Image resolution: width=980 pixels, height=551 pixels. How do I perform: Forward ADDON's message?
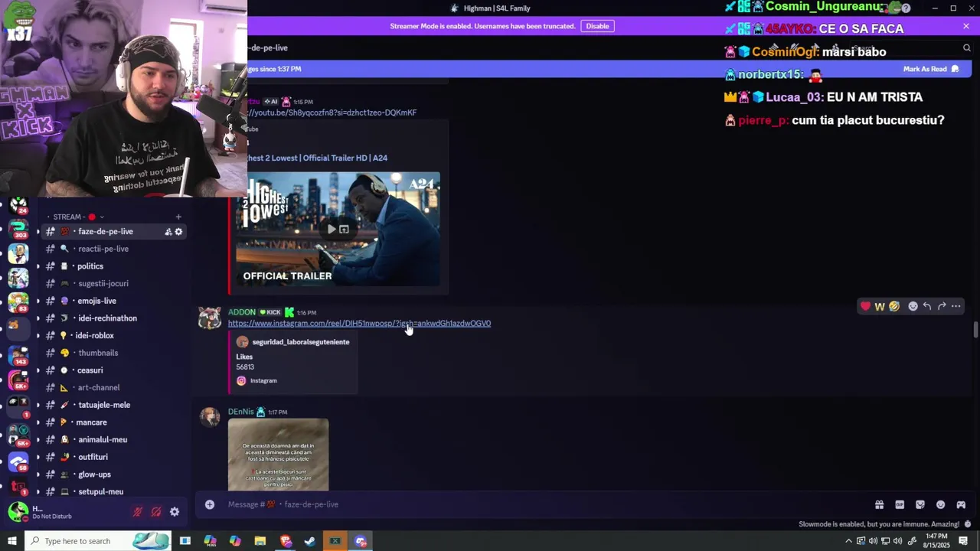tap(942, 306)
